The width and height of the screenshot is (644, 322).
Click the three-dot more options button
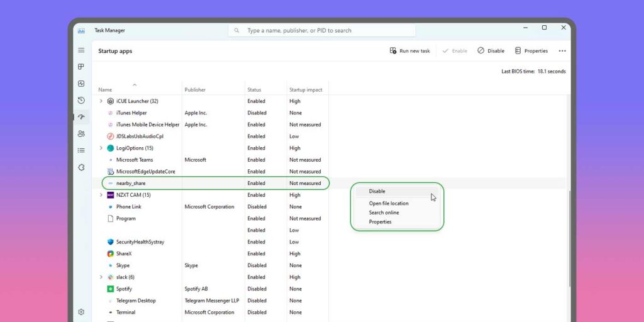(x=562, y=51)
